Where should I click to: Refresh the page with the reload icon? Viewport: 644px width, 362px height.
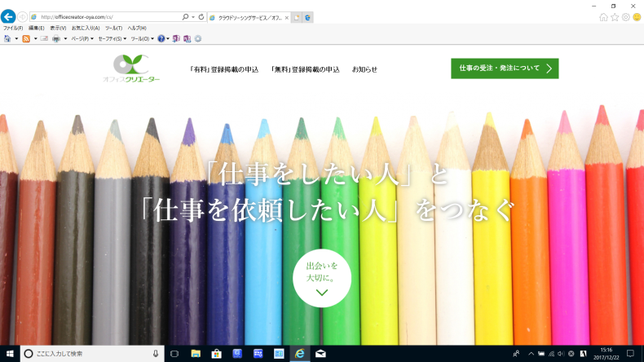(x=201, y=17)
